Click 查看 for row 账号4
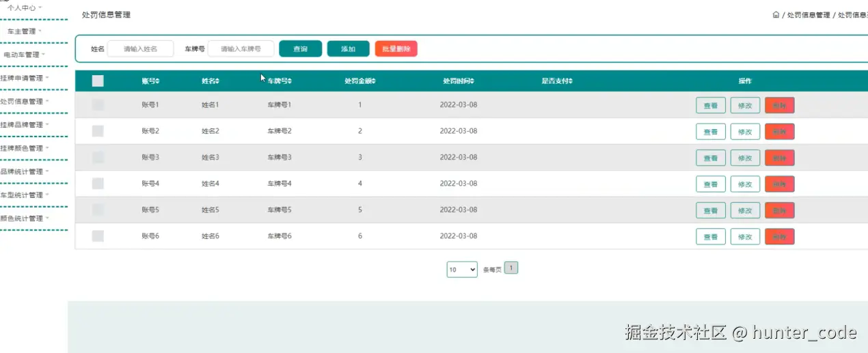Image resolution: width=868 pixels, height=353 pixels. pos(711,184)
